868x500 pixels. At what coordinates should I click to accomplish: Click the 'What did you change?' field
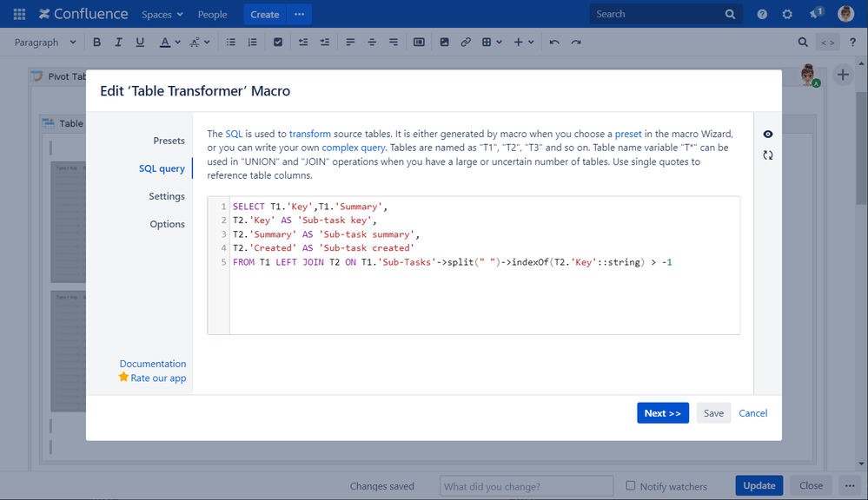tap(527, 486)
